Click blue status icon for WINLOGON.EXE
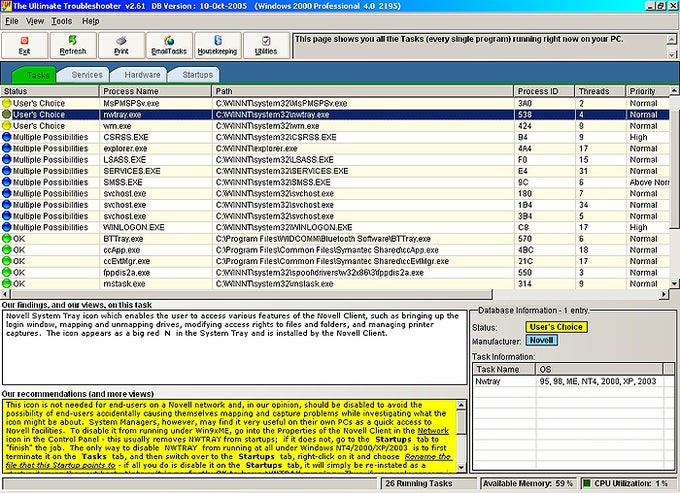This screenshot has height=493, width=680. point(7,227)
